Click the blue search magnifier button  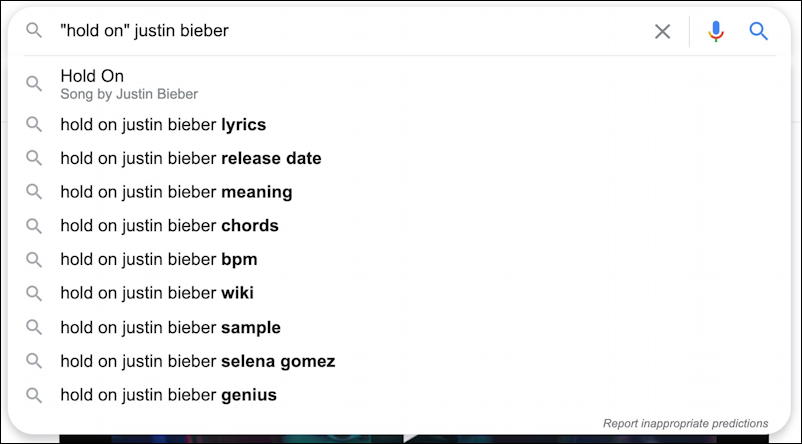(x=759, y=31)
